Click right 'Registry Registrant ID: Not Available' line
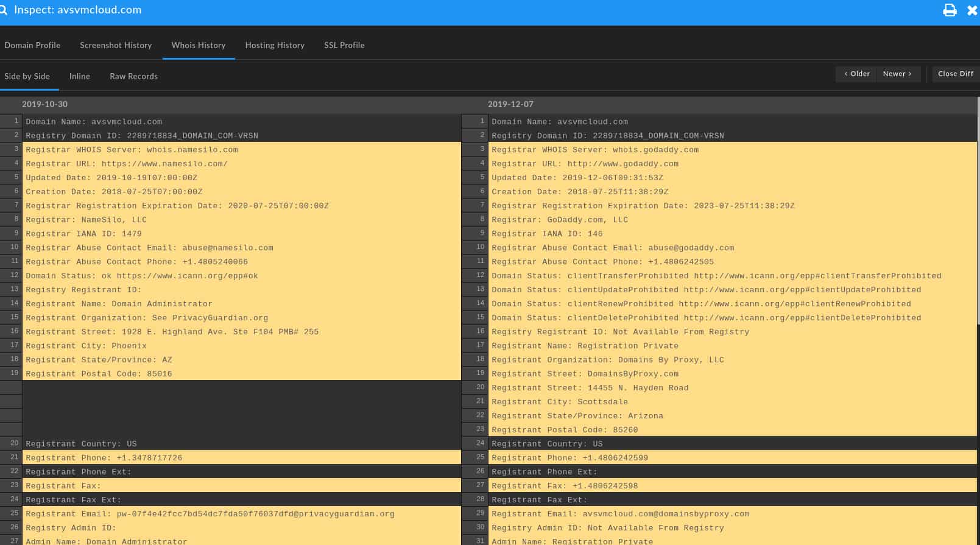980x545 pixels. coord(733,331)
